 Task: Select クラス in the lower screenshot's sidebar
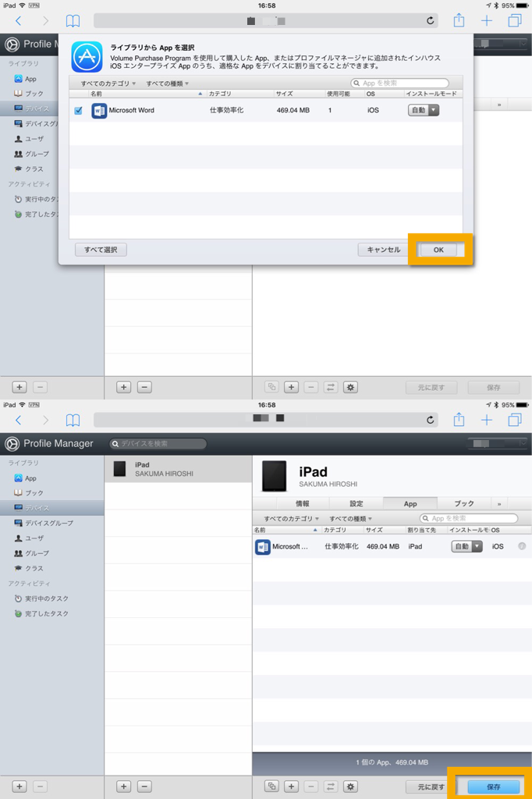pos(52,569)
